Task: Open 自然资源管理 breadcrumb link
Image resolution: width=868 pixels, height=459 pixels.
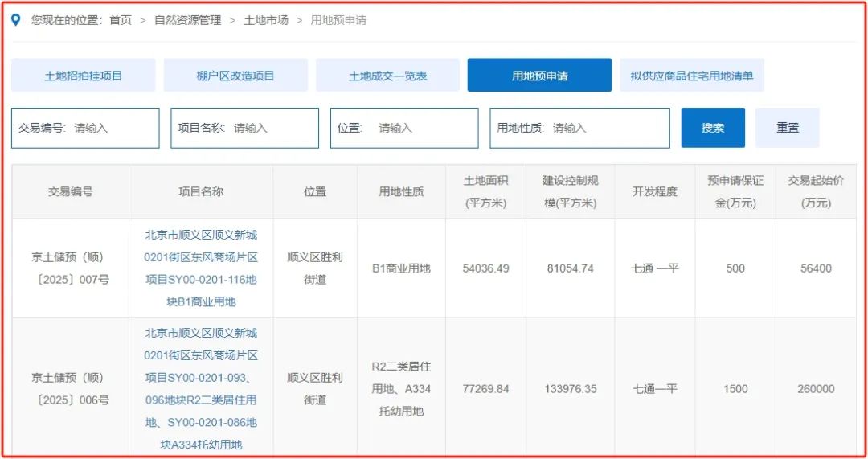Action: tap(187, 20)
